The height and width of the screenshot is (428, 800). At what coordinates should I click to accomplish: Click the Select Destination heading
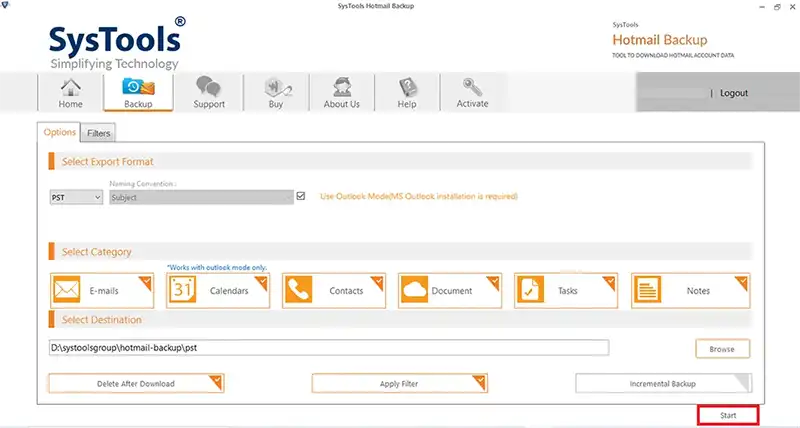(x=102, y=320)
